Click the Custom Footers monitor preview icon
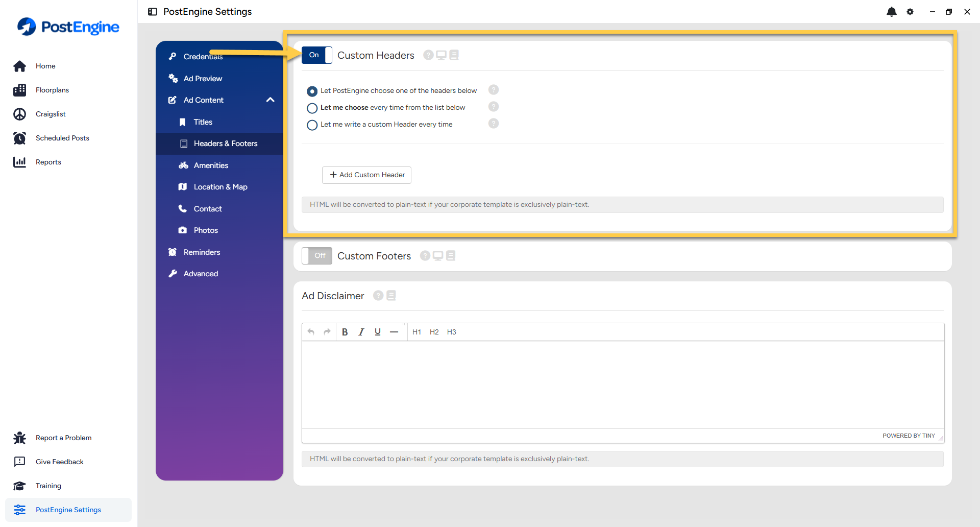The height and width of the screenshot is (527, 980). coord(438,256)
